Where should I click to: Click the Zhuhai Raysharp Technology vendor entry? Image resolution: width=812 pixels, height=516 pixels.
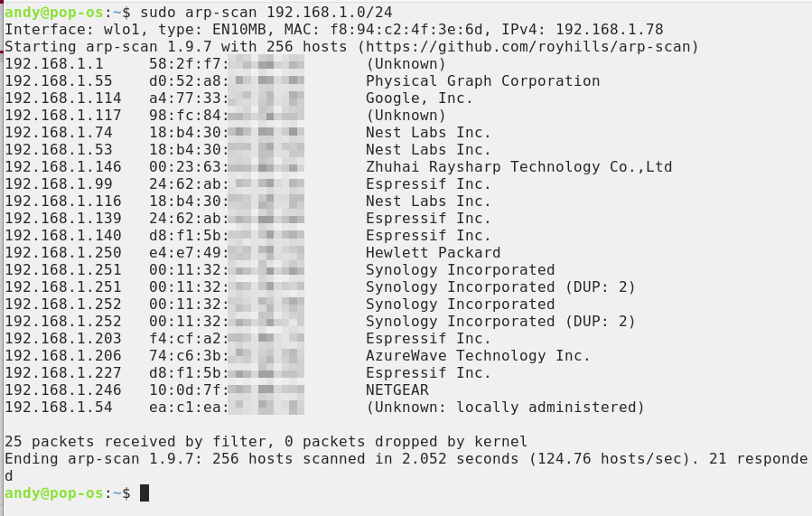click(x=518, y=167)
